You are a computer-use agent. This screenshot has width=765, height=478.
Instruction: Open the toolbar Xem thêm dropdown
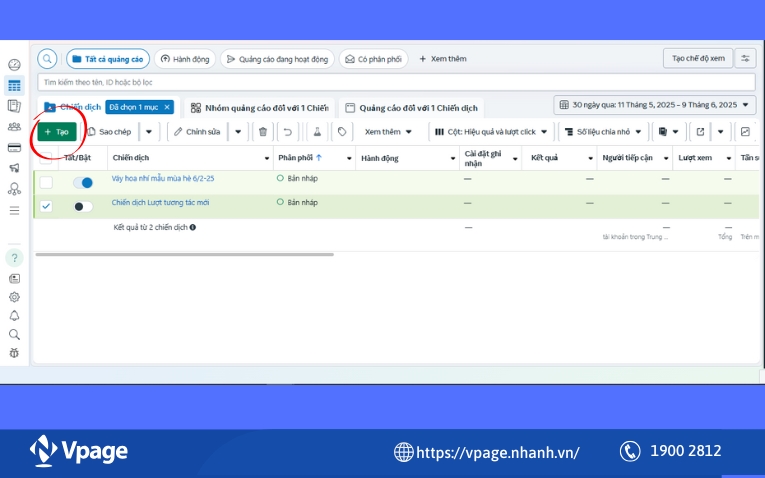tap(388, 132)
